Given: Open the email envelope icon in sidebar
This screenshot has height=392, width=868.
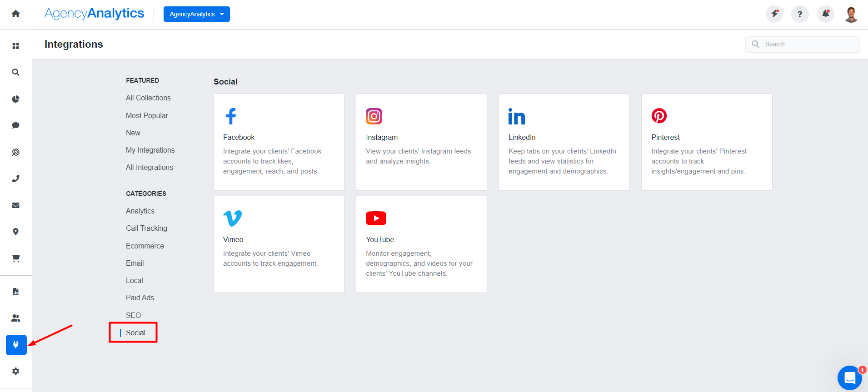Looking at the screenshot, I should pyautogui.click(x=15, y=205).
